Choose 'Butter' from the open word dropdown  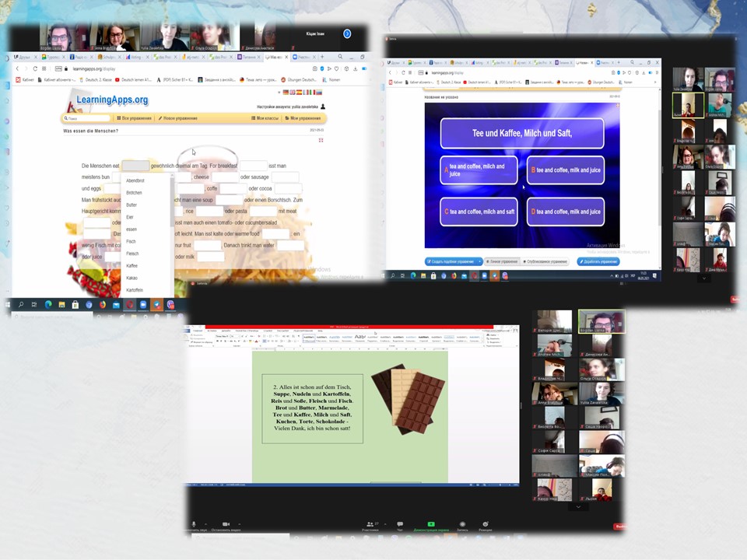[x=132, y=205]
